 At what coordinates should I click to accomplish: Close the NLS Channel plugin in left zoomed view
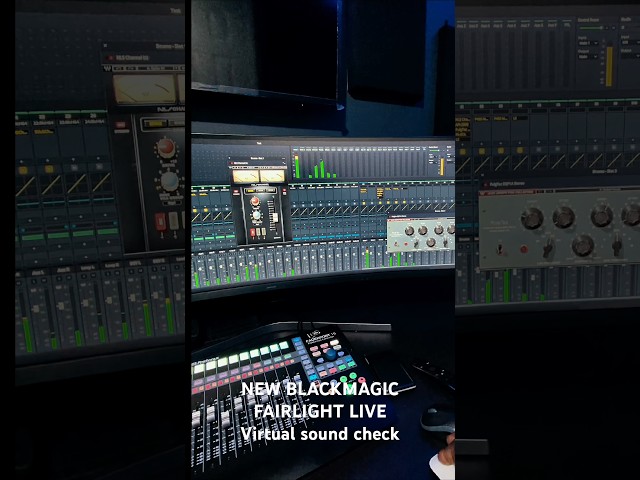pyautogui.click(x=105, y=46)
